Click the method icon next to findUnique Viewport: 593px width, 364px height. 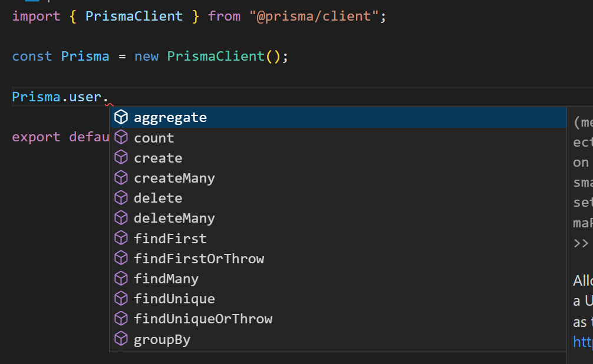pos(121,298)
